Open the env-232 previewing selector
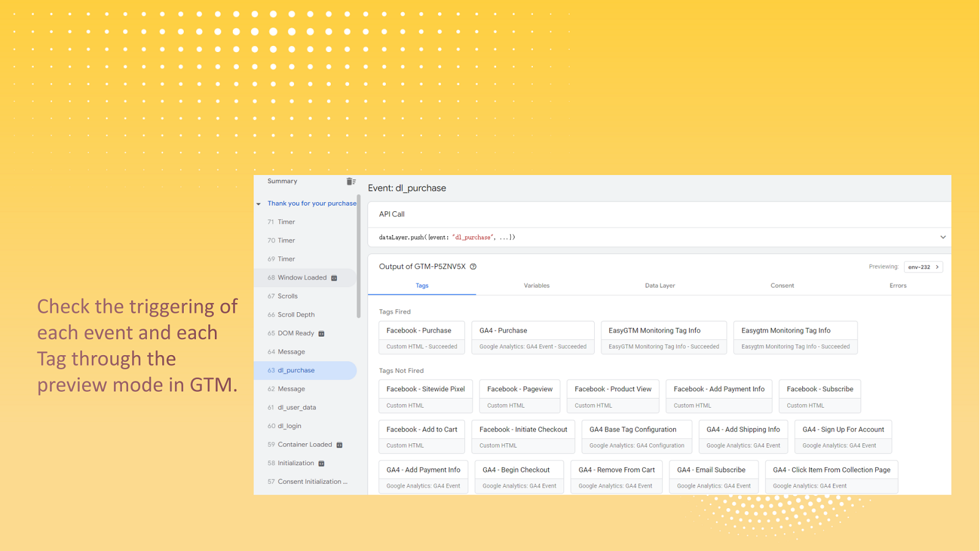The width and height of the screenshot is (980, 551). [x=923, y=267]
